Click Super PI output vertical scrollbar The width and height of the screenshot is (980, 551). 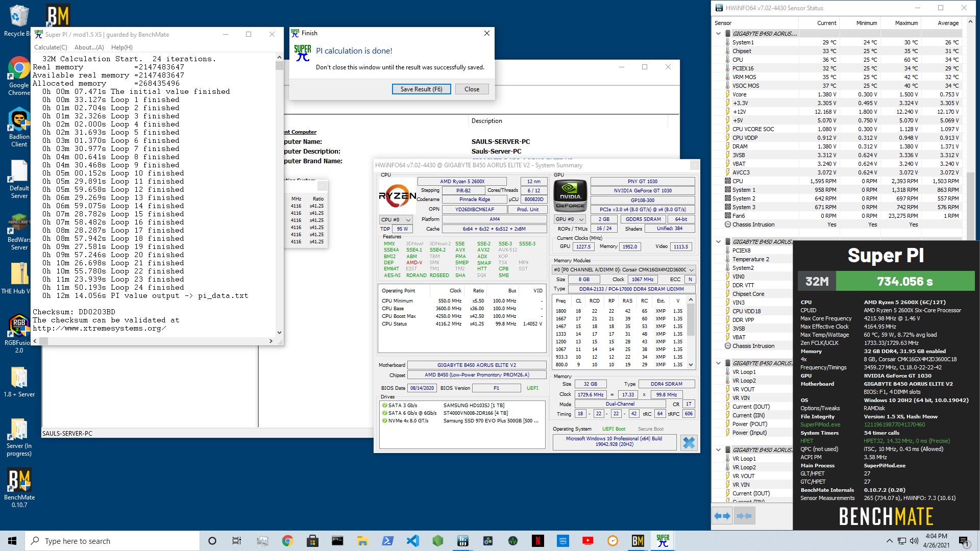[x=279, y=195]
